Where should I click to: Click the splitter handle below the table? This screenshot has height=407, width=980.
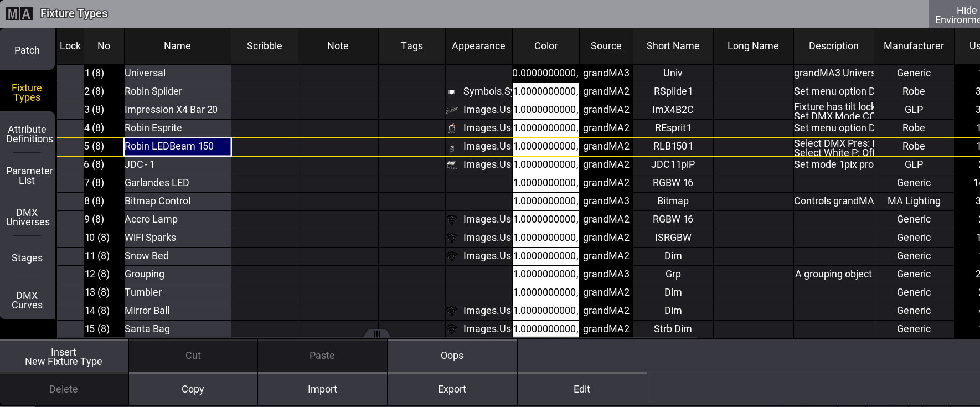pyautogui.click(x=377, y=334)
